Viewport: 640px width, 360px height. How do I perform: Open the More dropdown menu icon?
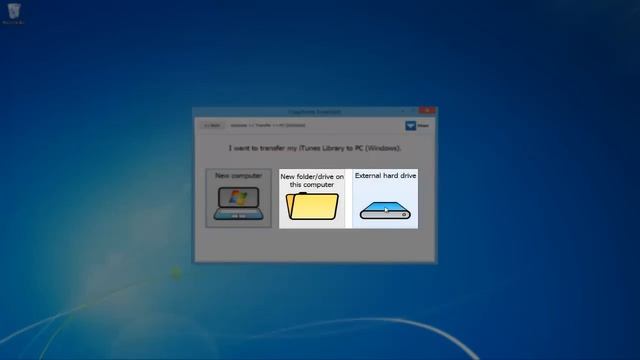tap(411, 126)
